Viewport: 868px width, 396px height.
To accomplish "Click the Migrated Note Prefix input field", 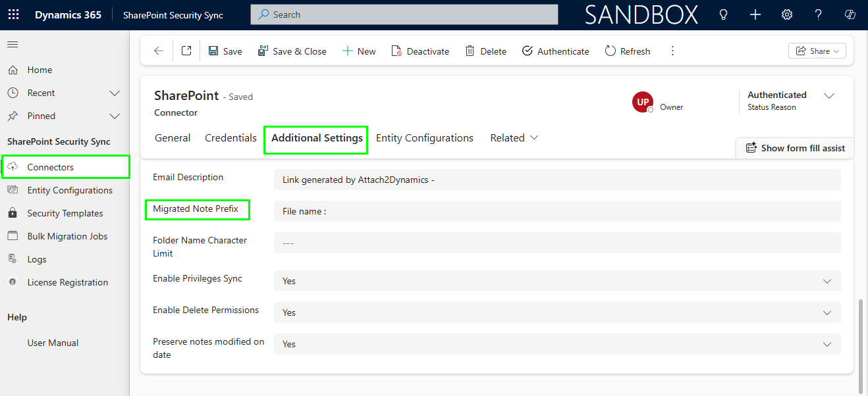I will click(x=556, y=211).
